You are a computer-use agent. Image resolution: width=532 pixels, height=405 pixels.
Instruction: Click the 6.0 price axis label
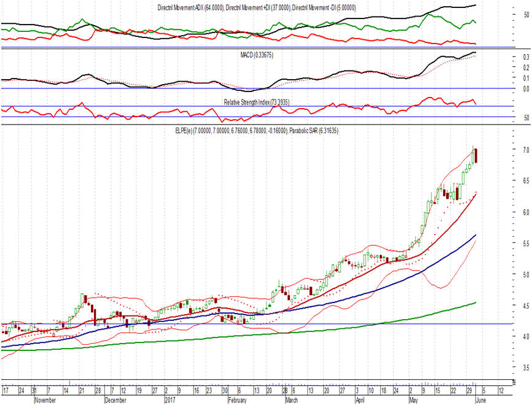click(x=526, y=212)
